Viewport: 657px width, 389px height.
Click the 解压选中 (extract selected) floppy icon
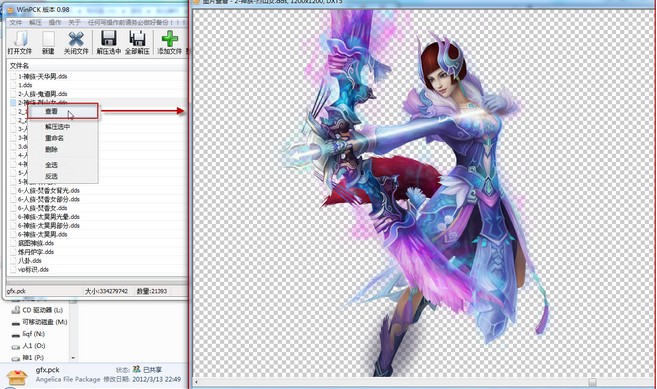click(x=109, y=39)
